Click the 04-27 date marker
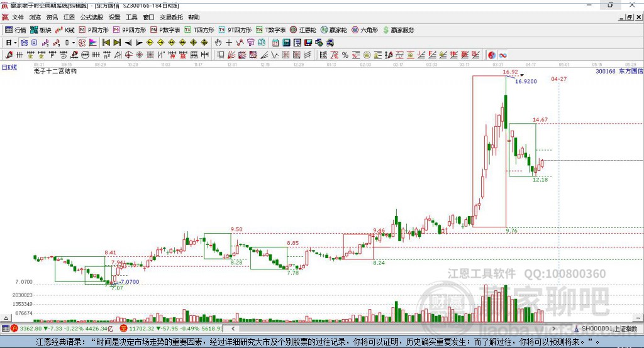 click(x=558, y=79)
